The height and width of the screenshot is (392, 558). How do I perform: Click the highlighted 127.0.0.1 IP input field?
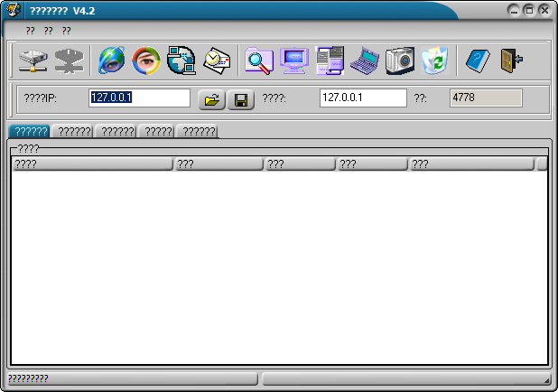click(138, 98)
